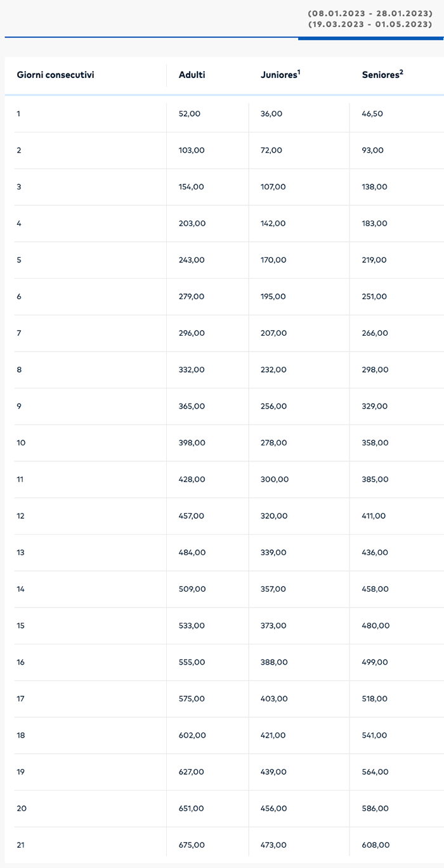Click the Adulti price 243,00
The image size is (444, 868).
pyautogui.click(x=192, y=260)
